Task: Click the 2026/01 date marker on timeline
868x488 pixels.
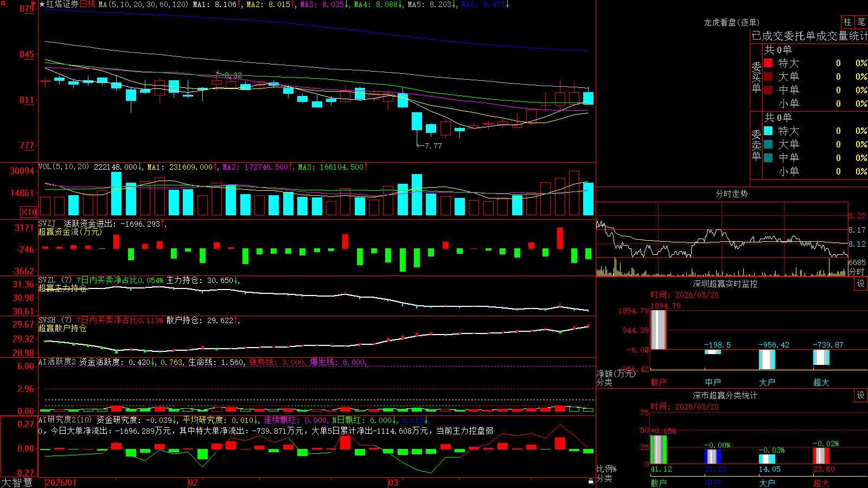Action: click(61, 483)
